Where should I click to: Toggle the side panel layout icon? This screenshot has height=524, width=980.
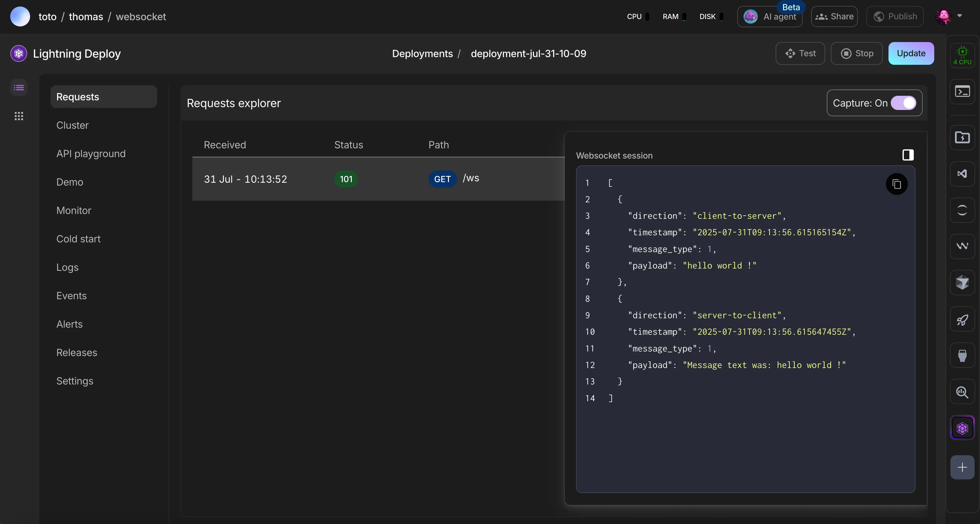908,155
